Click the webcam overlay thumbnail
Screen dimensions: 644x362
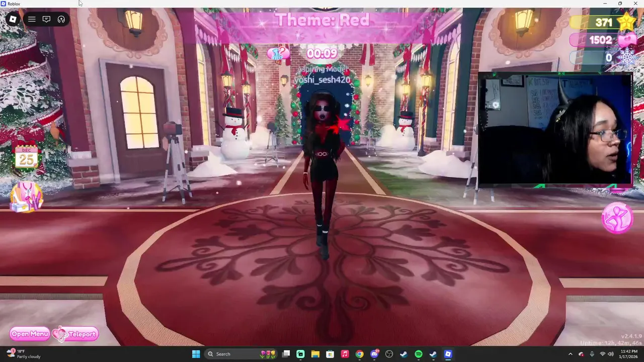pos(555,130)
